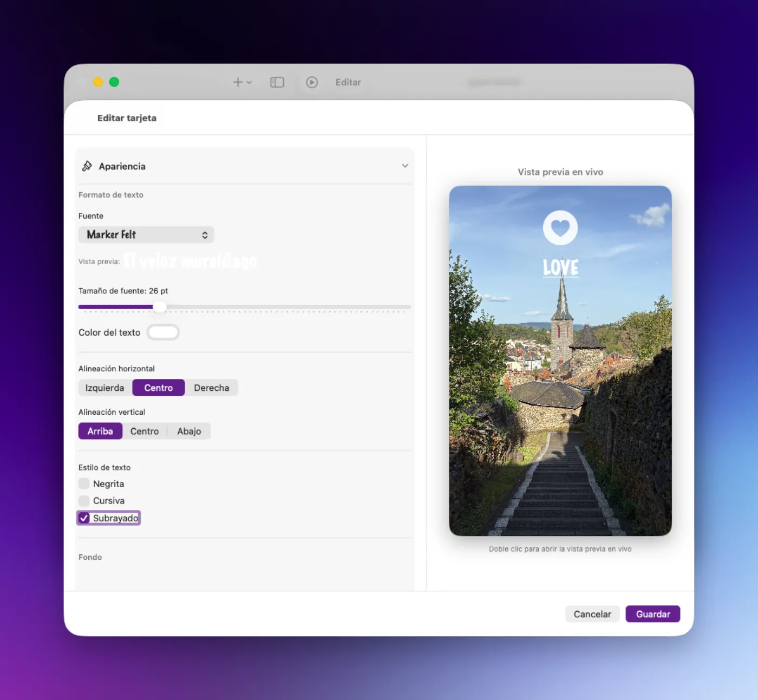Select Arriba vertical alignment

pyautogui.click(x=100, y=431)
